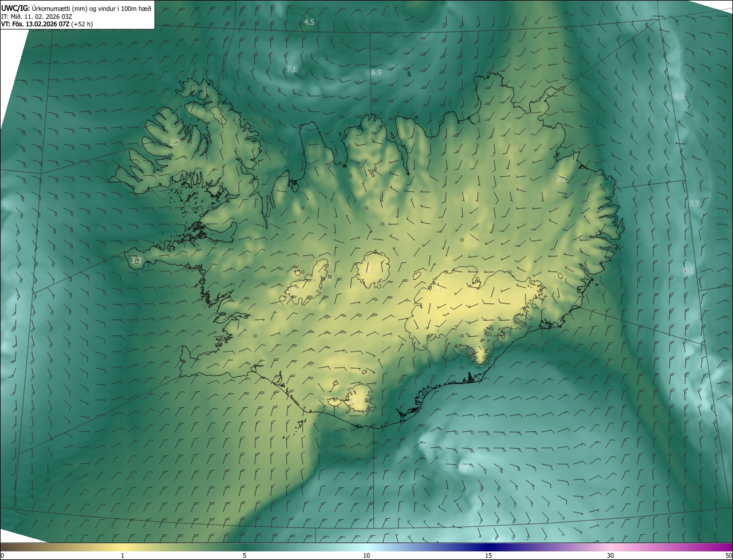Click the 7.1 value in the northern sea

[x=291, y=69]
